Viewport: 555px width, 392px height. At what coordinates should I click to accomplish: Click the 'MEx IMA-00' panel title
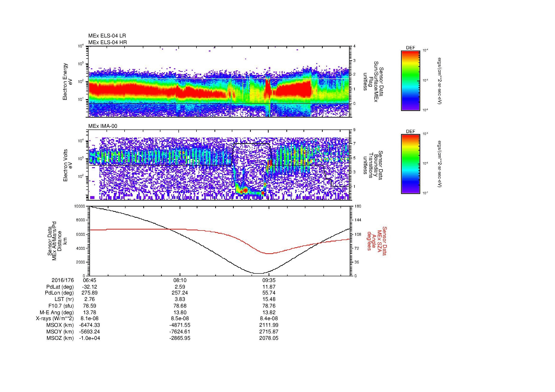pyautogui.click(x=103, y=126)
